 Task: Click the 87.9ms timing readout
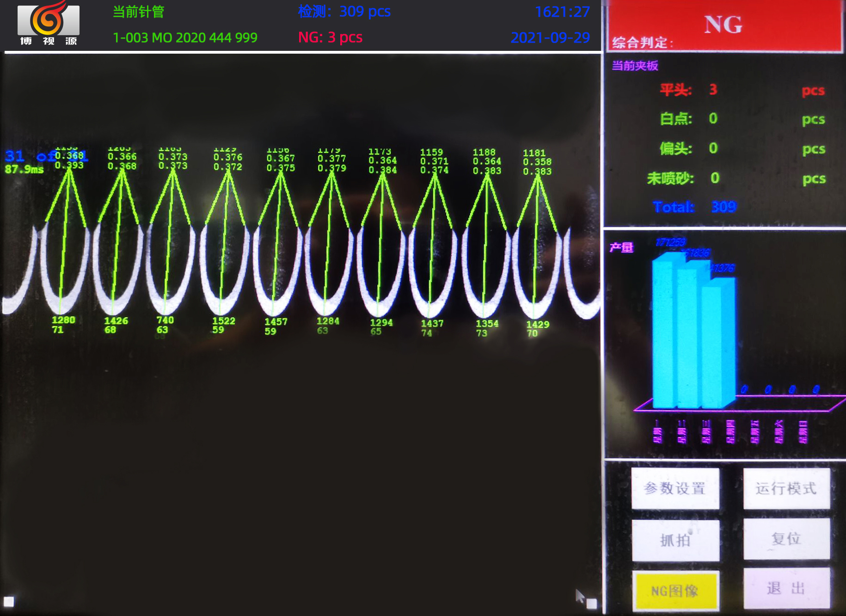pos(25,169)
